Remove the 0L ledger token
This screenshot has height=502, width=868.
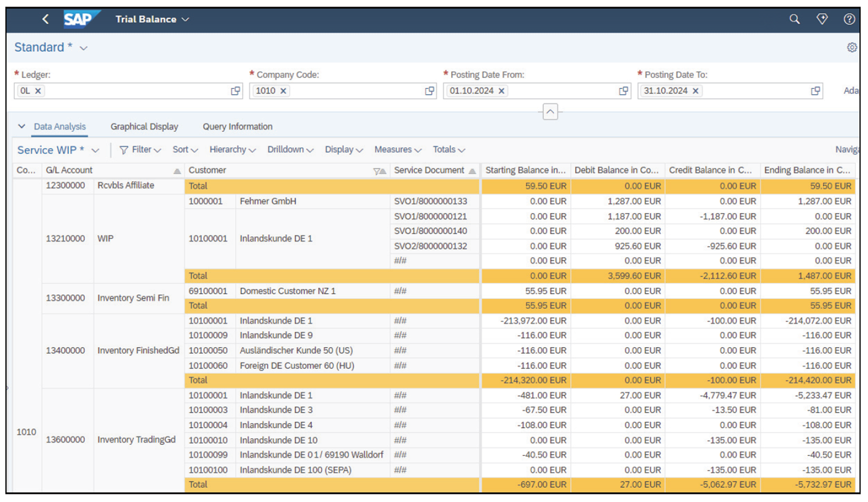[x=38, y=91]
